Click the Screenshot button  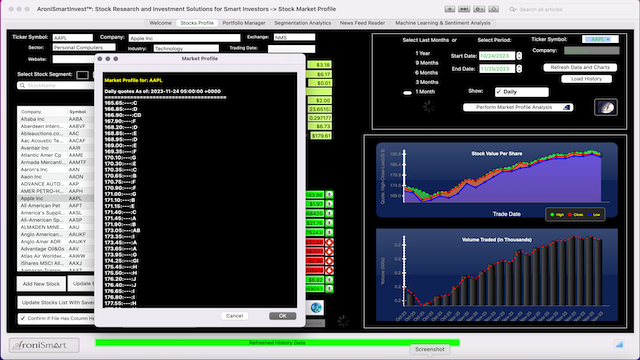coord(429,349)
